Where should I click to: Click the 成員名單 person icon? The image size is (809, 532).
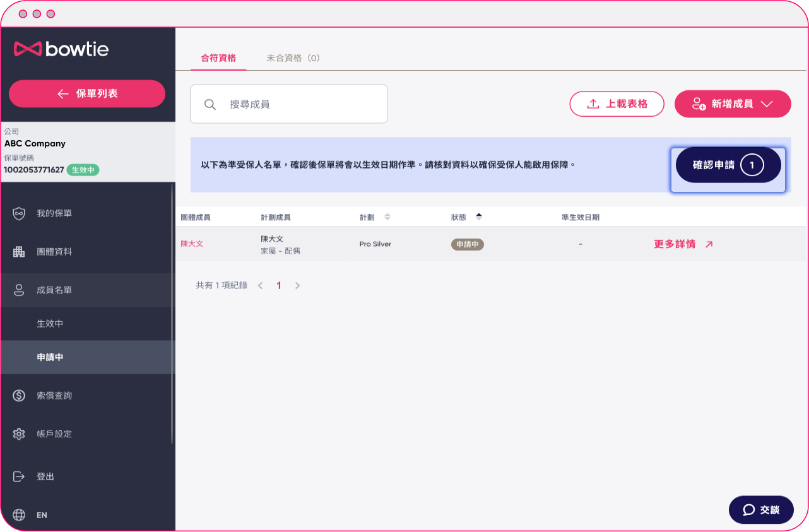19,290
